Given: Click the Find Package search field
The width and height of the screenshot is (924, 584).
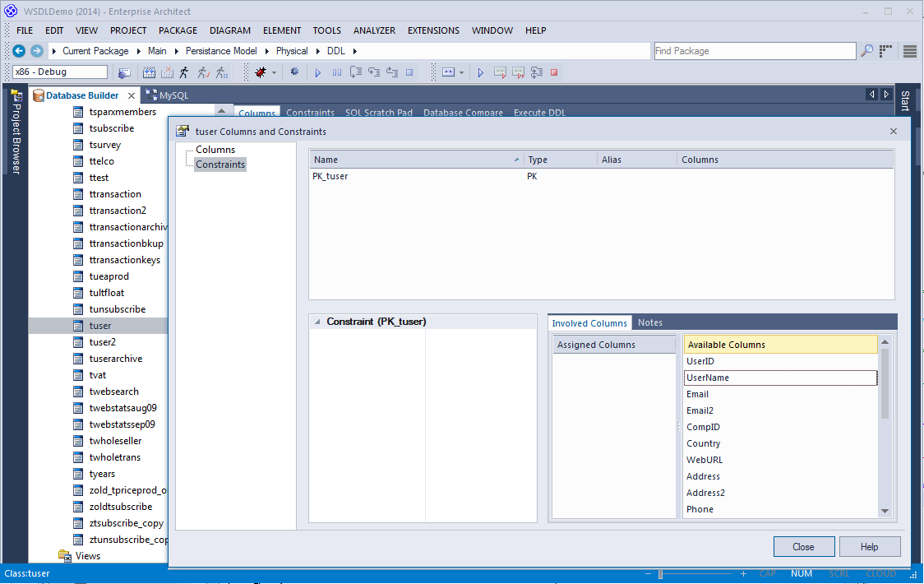Looking at the screenshot, I should (x=755, y=51).
